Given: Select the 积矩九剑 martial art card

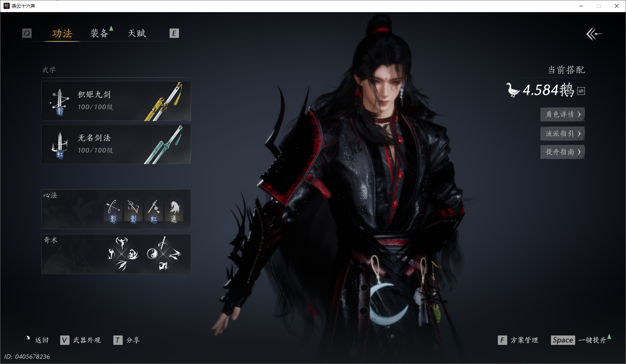Looking at the screenshot, I should coord(116,101).
